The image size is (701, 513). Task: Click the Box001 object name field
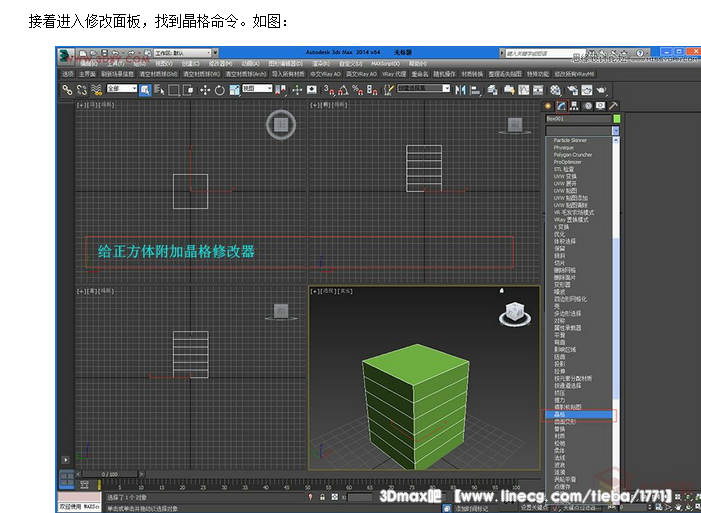(579, 119)
